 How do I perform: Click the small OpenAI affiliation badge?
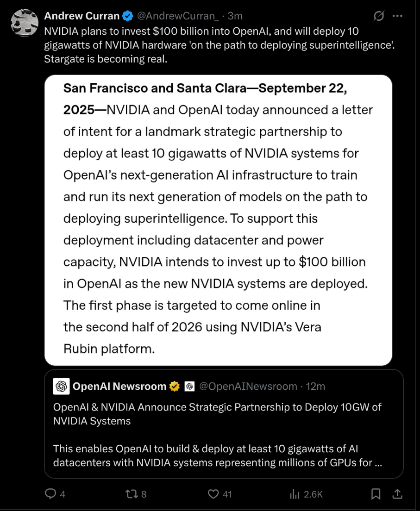[189, 386]
